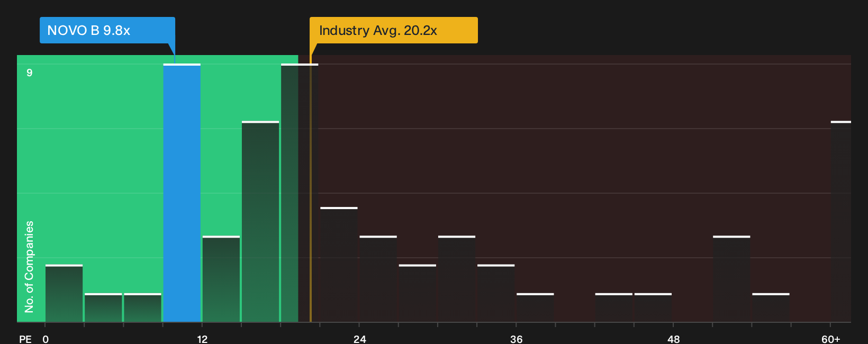Image resolution: width=868 pixels, height=344 pixels.
Task: Select the bar for PE 12 to 15
Action: (221, 279)
